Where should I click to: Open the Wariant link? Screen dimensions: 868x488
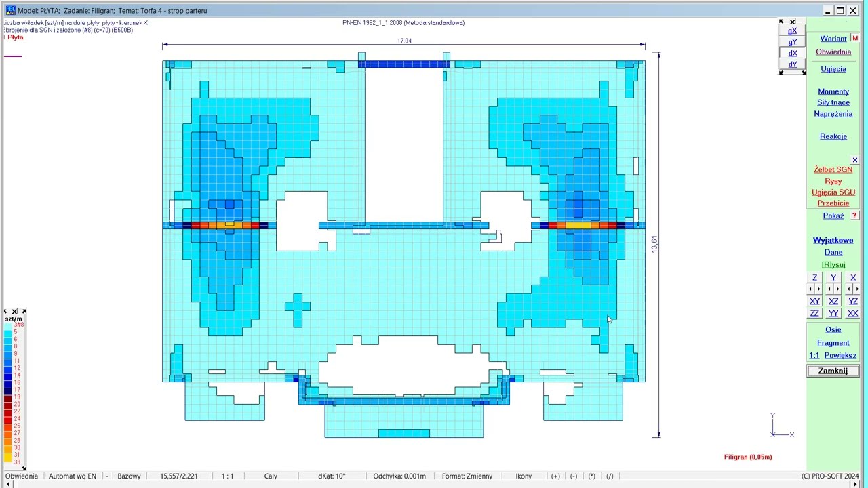(833, 39)
